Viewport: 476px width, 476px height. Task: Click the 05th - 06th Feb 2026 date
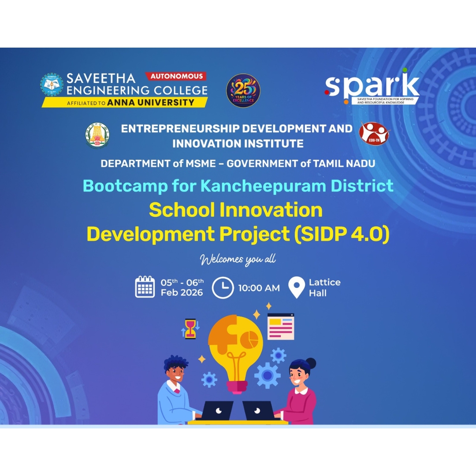182,287
